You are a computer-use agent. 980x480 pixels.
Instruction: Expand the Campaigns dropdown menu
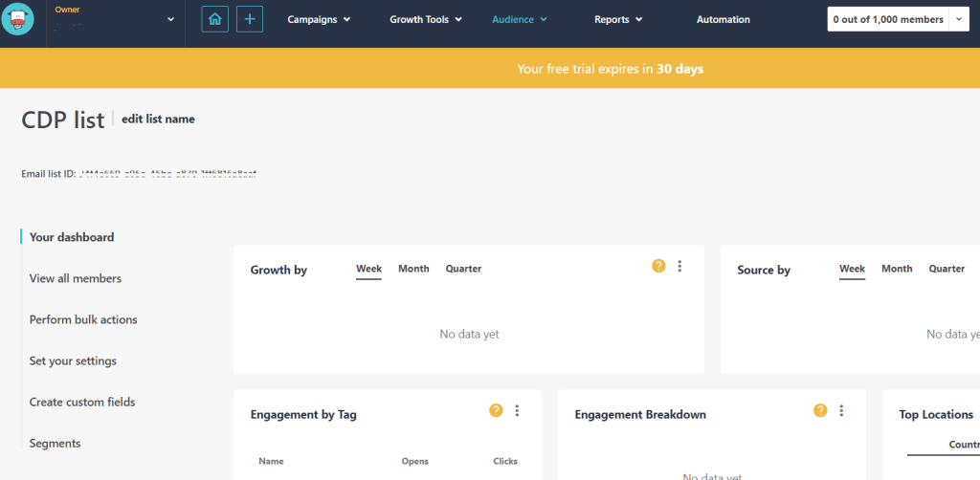pos(319,19)
